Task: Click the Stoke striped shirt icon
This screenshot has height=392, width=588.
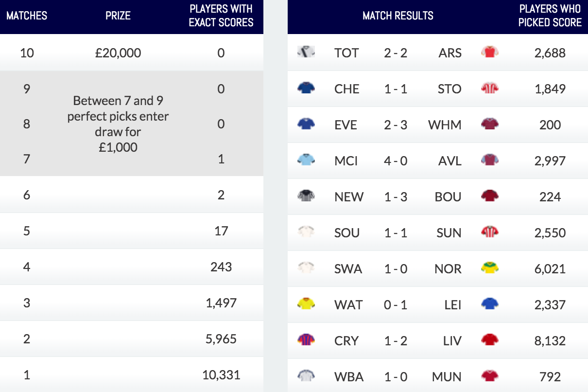Action: [490, 88]
